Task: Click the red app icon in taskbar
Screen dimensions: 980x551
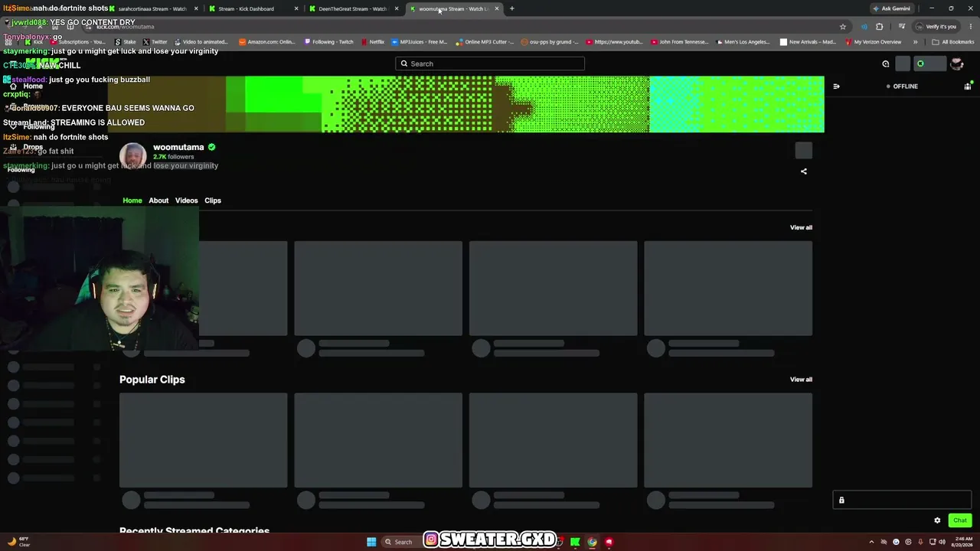Action: pyautogui.click(x=609, y=542)
